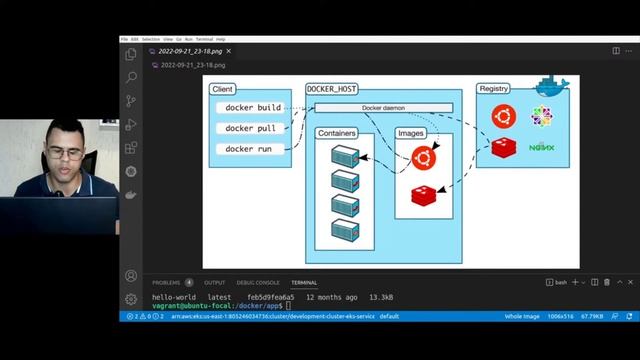The height and width of the screenshot is (360, 640).
Task: Select the TERMINAL tab
Action: click(x=304, y=282)
